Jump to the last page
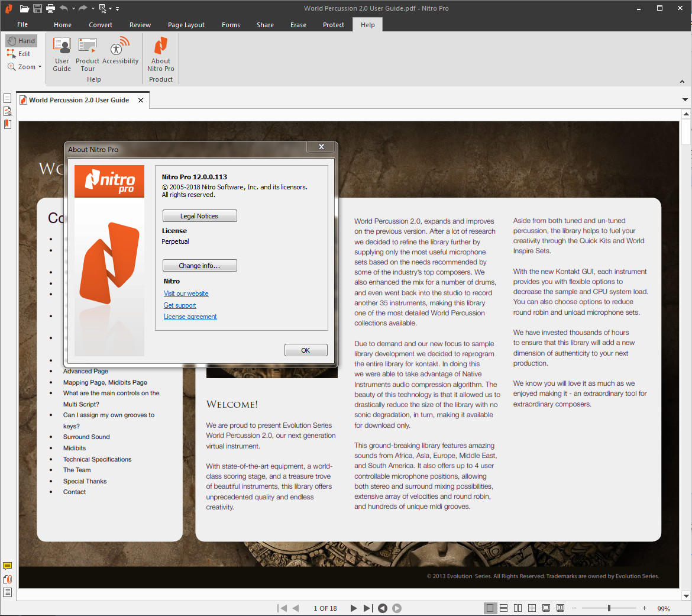The width and height of the screenshot is (692, 616). 368,608
